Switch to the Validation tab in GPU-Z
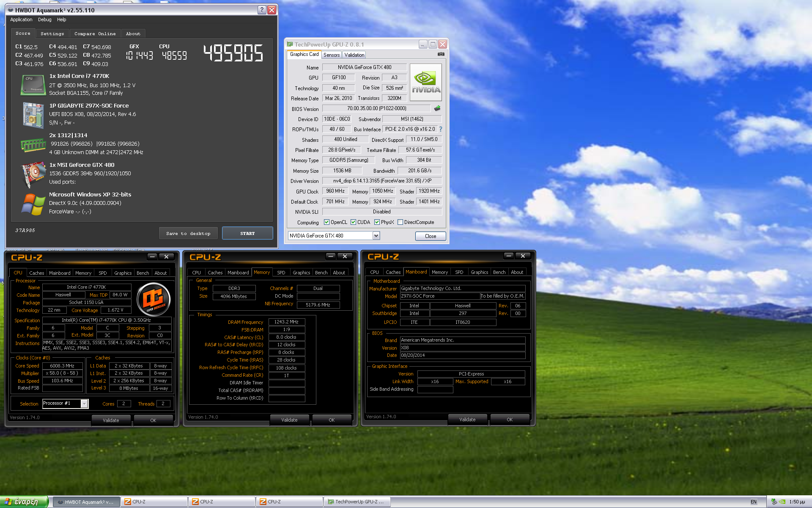Viewport: 812px width, 508px height. point(354,55)
